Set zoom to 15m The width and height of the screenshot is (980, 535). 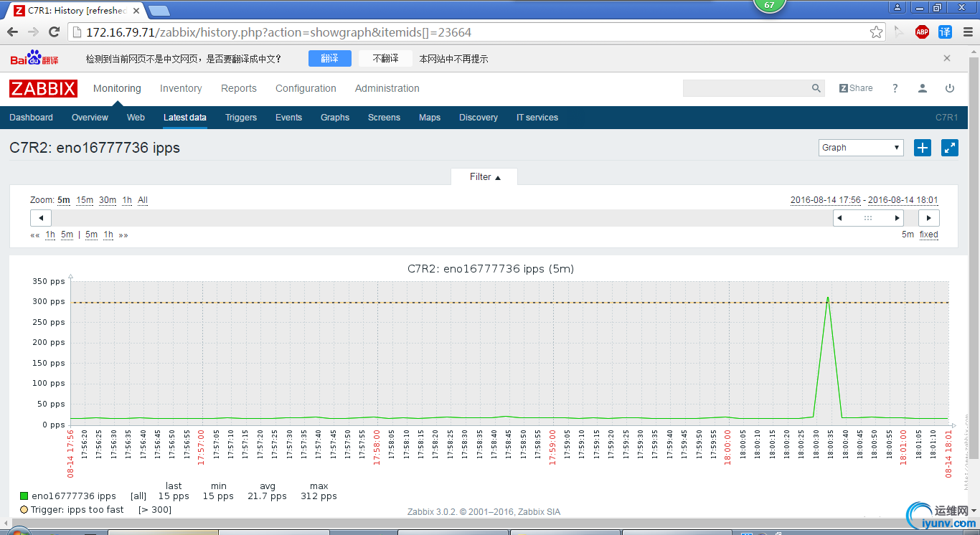[85, 200]
